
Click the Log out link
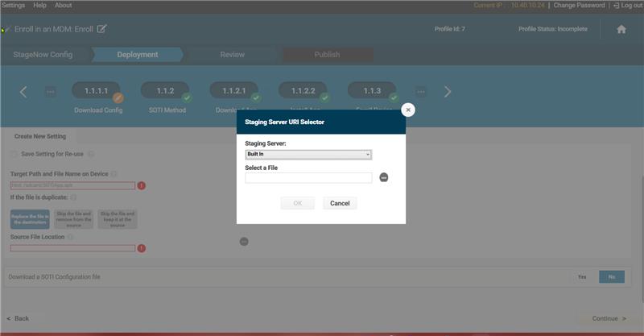click(628, 5)
